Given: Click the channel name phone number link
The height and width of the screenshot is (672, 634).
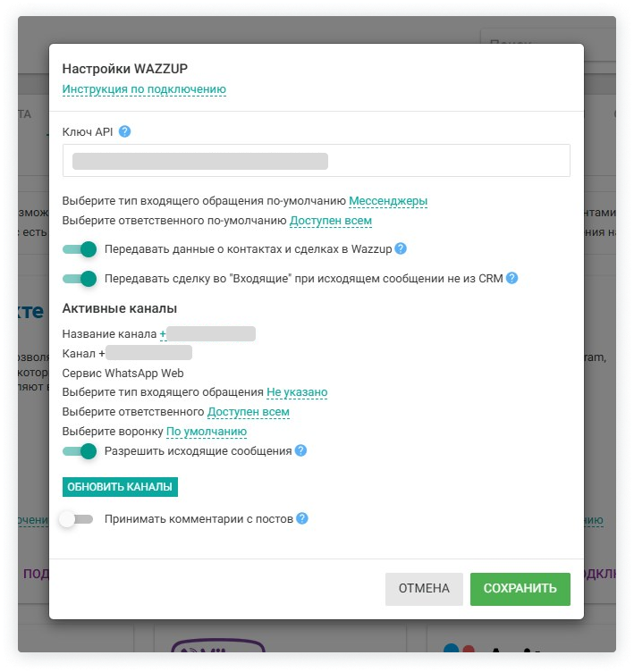Looking at the screenshot, I should tap(207, 333).
